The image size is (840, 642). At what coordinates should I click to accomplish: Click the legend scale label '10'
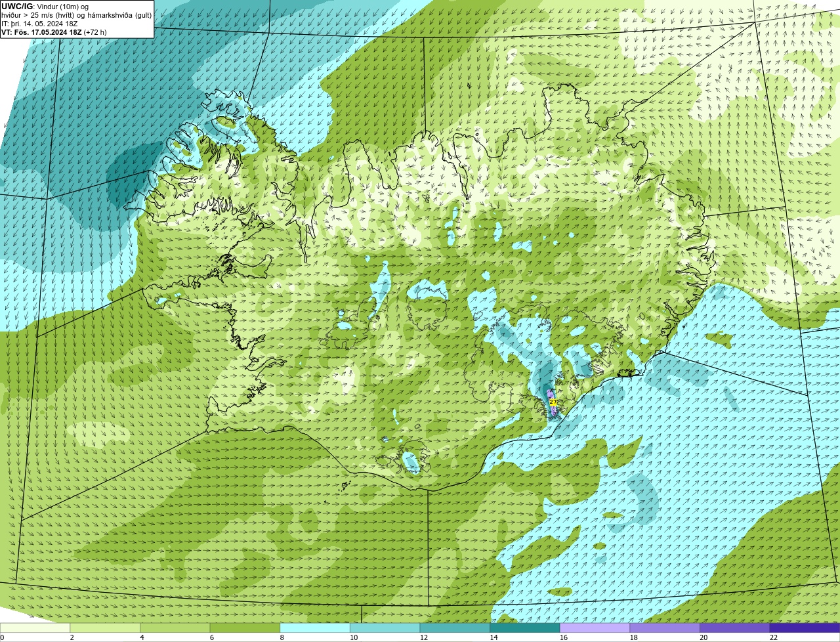pos(354,637)
